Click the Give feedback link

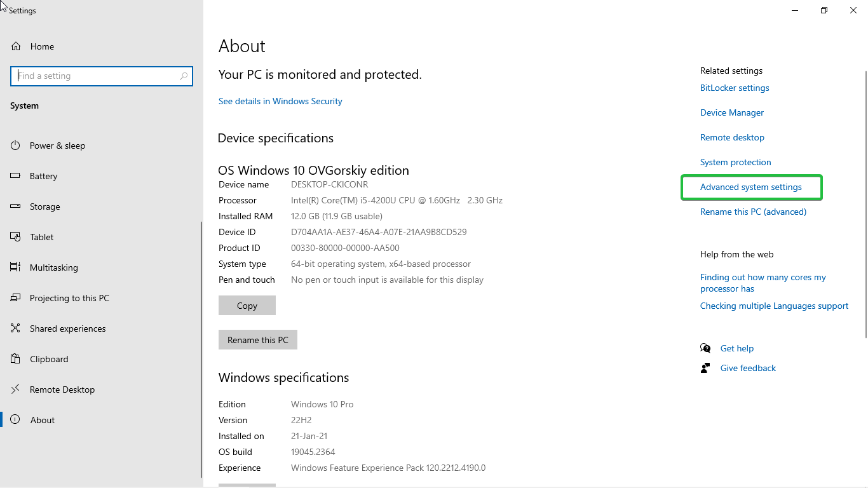coord(748,368)
